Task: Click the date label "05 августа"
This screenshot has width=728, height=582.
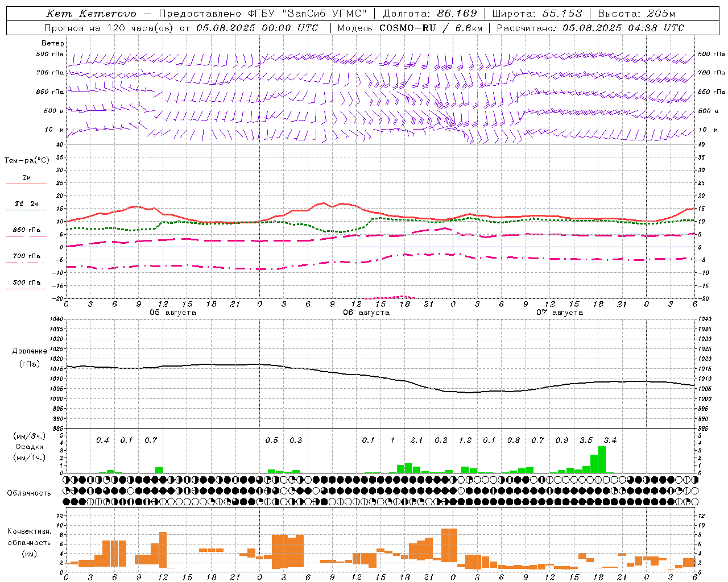Action: (x=173, y=313)
